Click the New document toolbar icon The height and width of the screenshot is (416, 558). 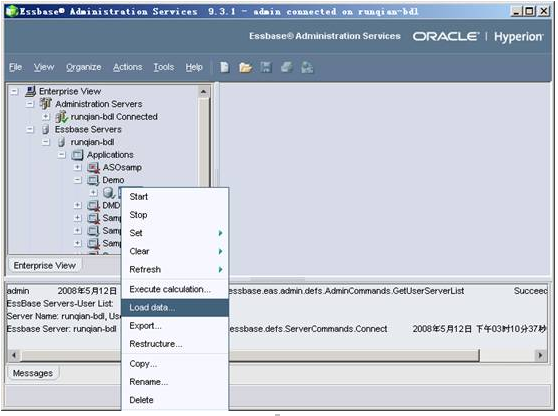pyautogui.click(x=224, y=67)
